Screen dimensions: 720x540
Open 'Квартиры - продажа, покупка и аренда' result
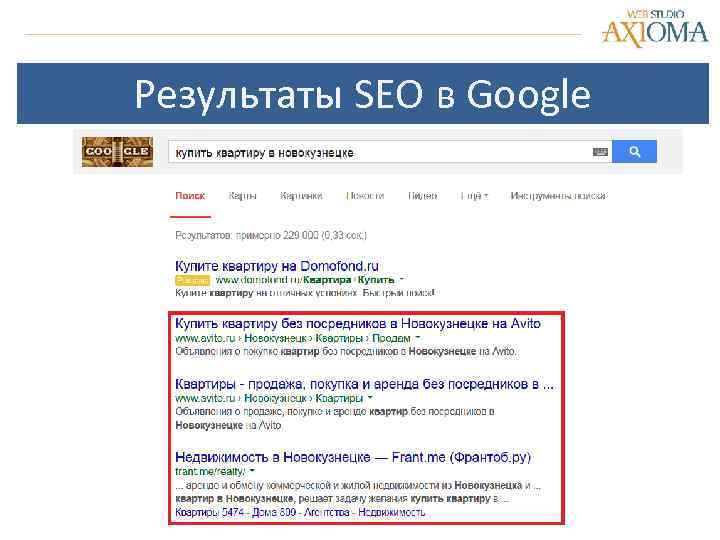coord(364,384)
